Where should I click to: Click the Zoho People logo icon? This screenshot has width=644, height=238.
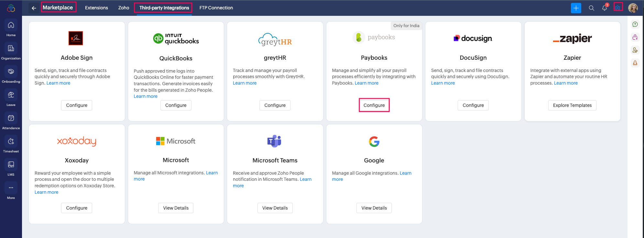[11, 8]
